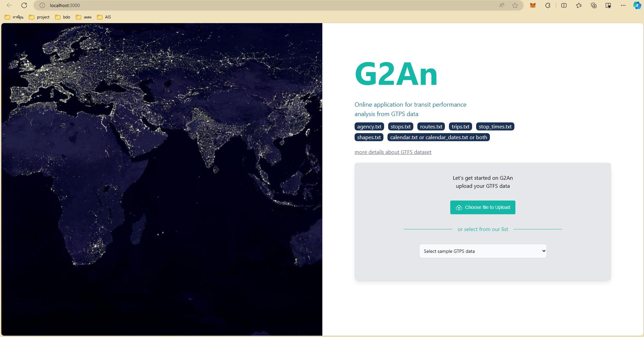Click the 'or select from our list' text

click(x=483, y=229)
